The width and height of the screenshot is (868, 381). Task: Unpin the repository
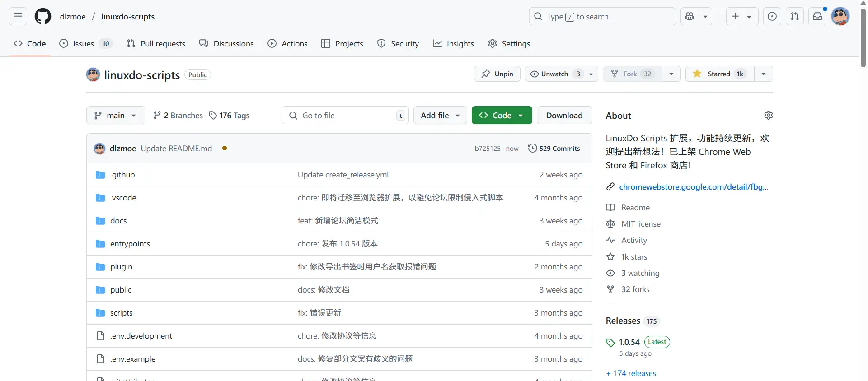(x=497, y=74)
